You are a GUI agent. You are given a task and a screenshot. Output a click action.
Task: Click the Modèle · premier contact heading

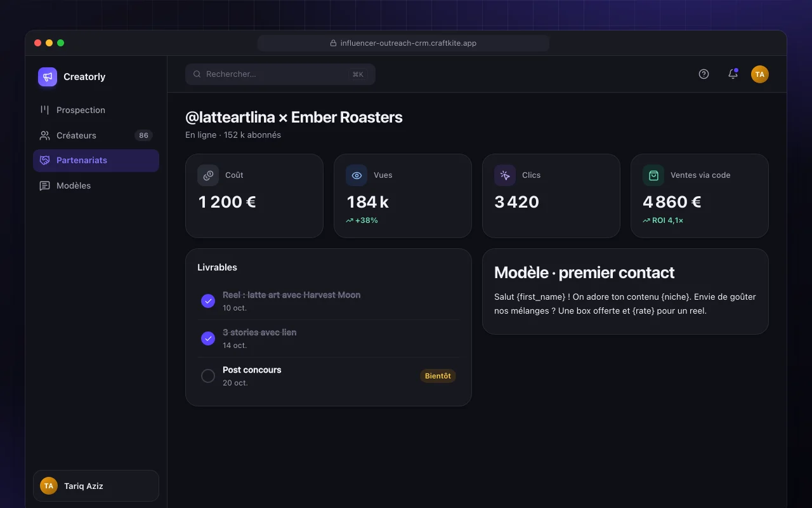coord(584,272)
